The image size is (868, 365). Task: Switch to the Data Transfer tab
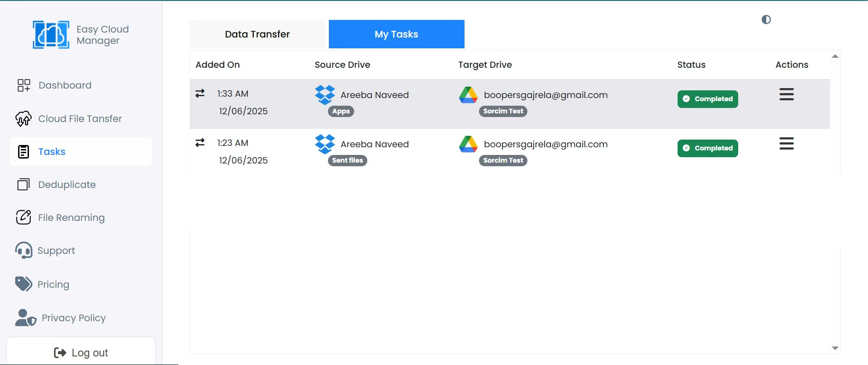tap(257, 34)
